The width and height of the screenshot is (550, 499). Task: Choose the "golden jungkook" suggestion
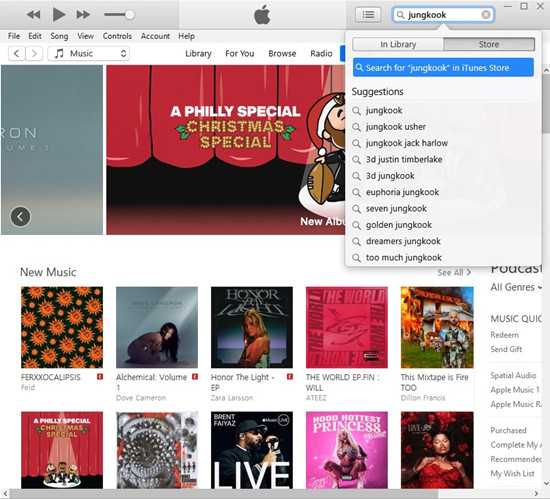click(x=443, y=225)
